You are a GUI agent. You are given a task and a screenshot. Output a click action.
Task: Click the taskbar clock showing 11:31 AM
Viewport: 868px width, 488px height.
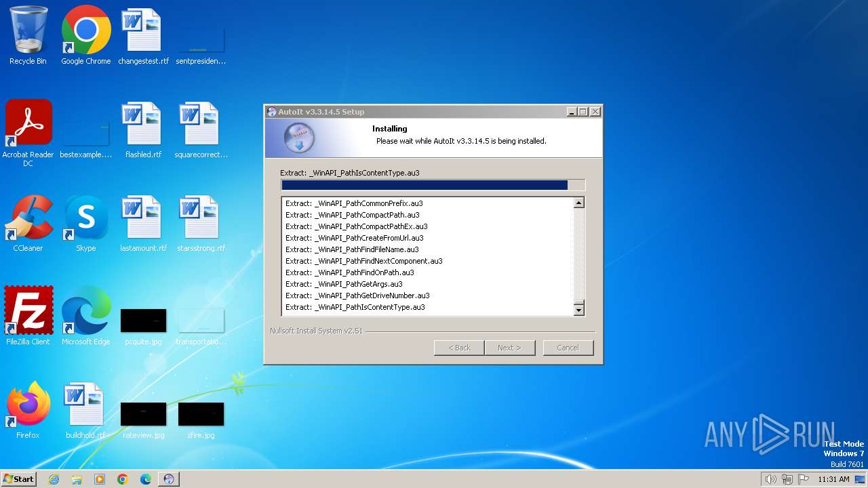[x=833, y=479]
